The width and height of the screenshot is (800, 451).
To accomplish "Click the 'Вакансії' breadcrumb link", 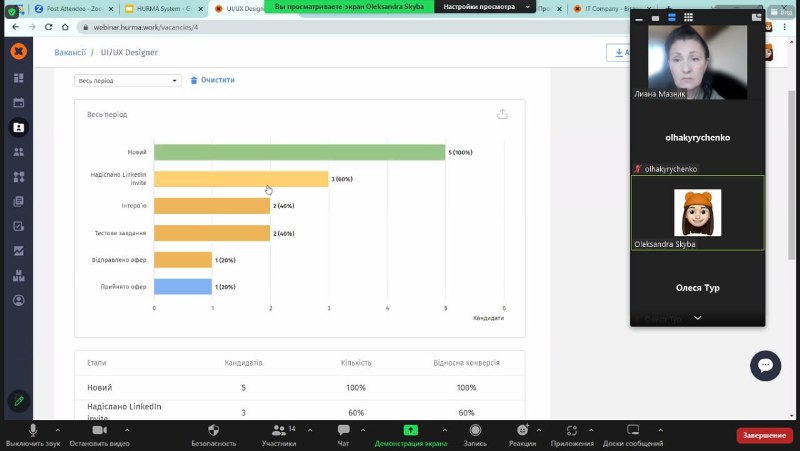I will (70, 52).
